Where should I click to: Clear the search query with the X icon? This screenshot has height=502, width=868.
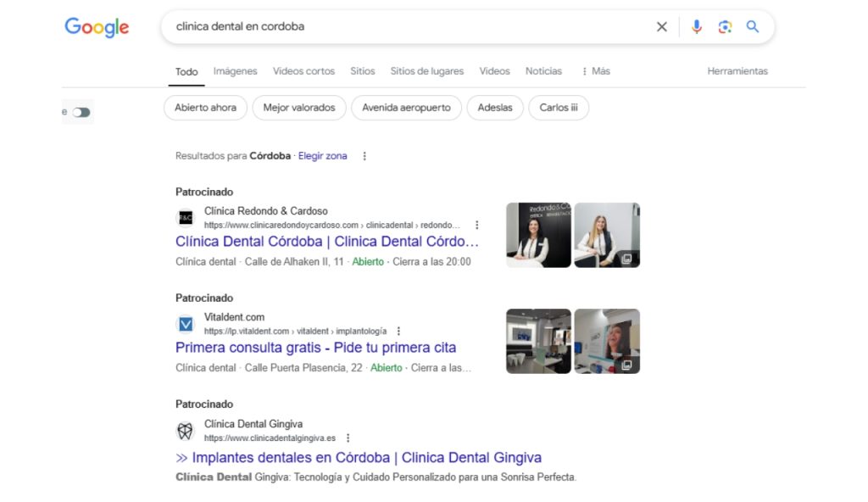point(661,26)
